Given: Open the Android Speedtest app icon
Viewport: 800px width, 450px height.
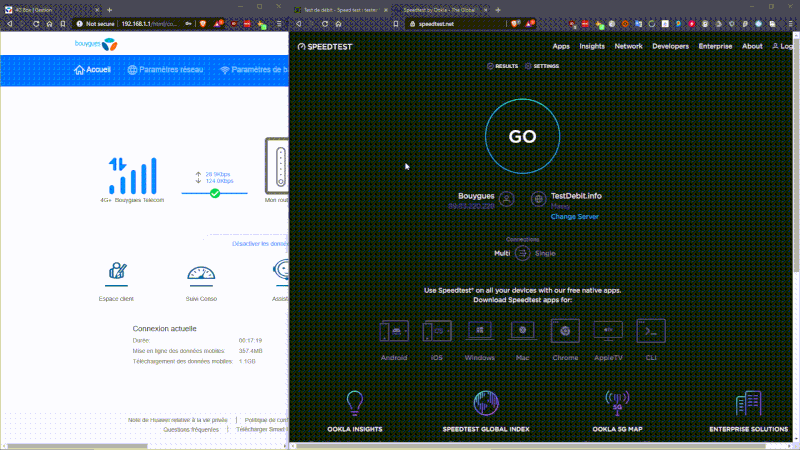Looking at the screenshot, I should point(394,331).
